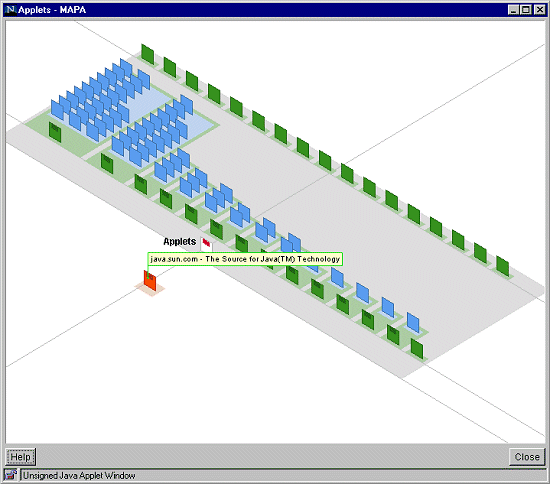Click the Unsigned Java Applet Window status text

[79, 476]
